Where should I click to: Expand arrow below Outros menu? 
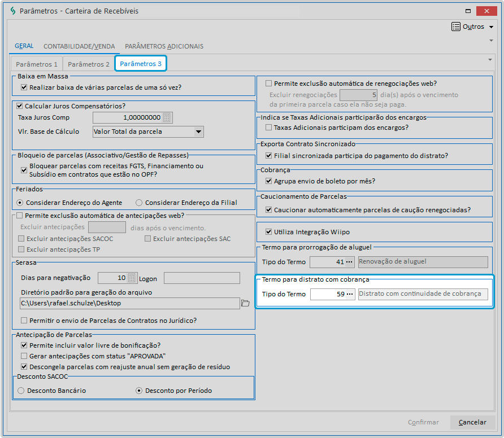(491, 41)
